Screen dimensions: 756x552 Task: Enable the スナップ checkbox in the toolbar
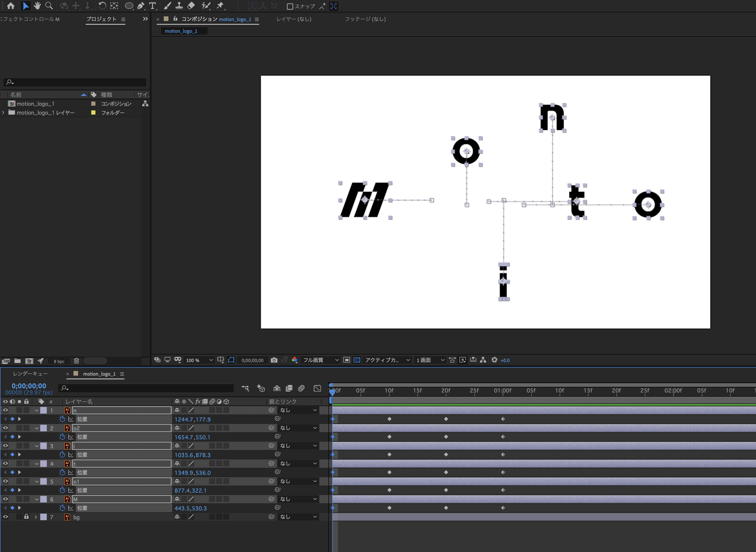[290, 6]
